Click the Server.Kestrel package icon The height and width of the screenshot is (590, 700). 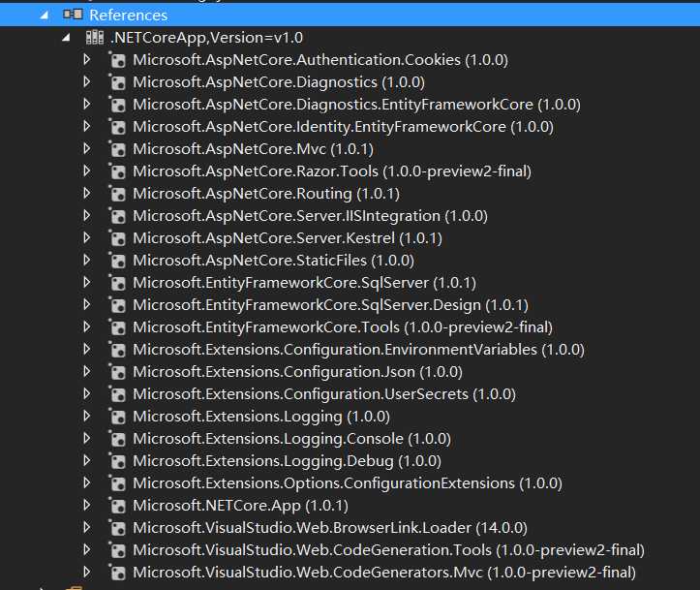[118, 238]
